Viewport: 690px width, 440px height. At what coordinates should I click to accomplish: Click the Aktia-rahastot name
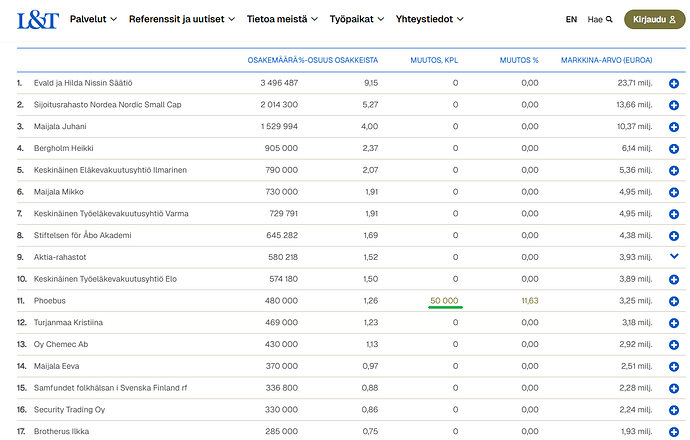60,257
